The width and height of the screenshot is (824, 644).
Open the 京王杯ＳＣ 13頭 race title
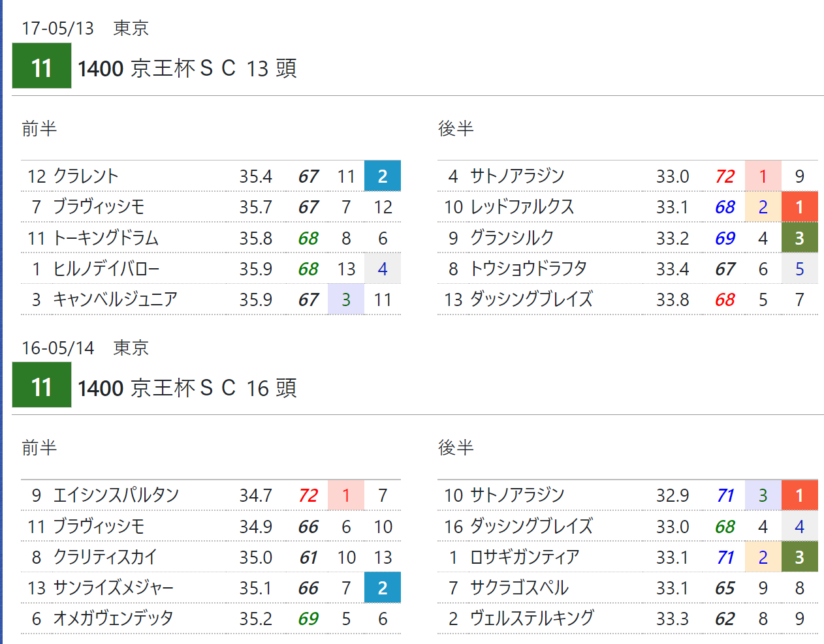coord(187,68)
